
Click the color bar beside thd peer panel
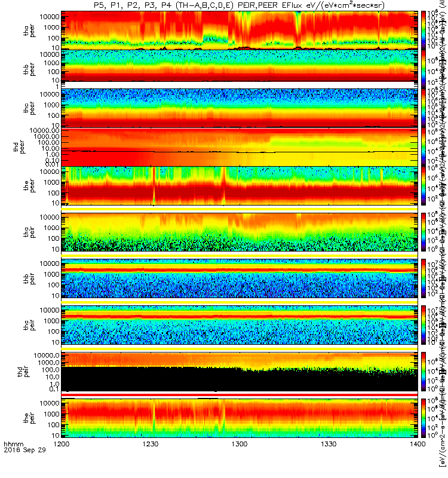[424, 146]
